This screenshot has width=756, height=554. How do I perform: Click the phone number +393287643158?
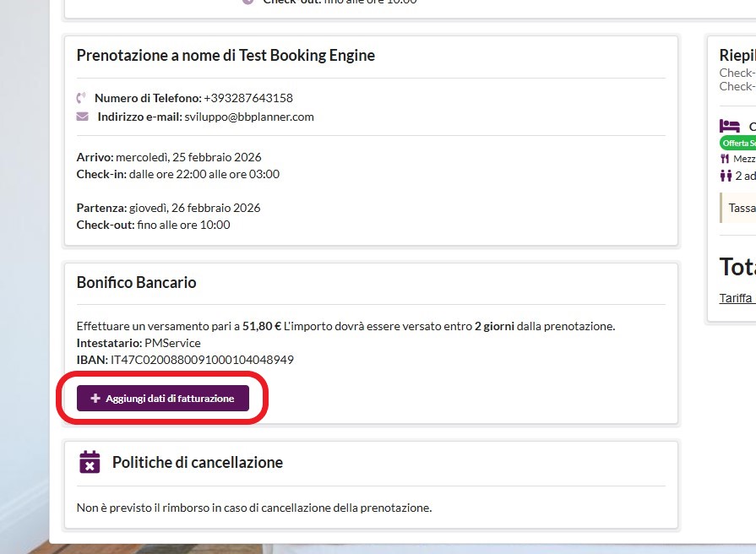pyautogui.click(x=248, y=98)
